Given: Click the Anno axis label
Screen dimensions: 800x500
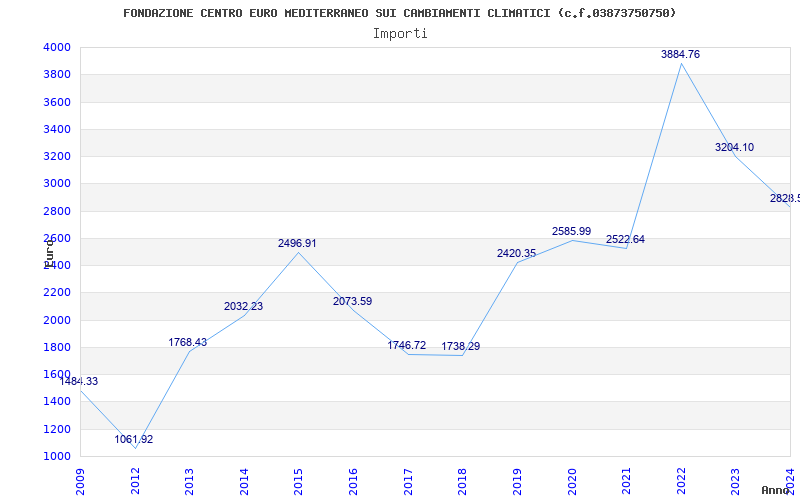Looking at the screenshot, I should click(x=775, y=490).
